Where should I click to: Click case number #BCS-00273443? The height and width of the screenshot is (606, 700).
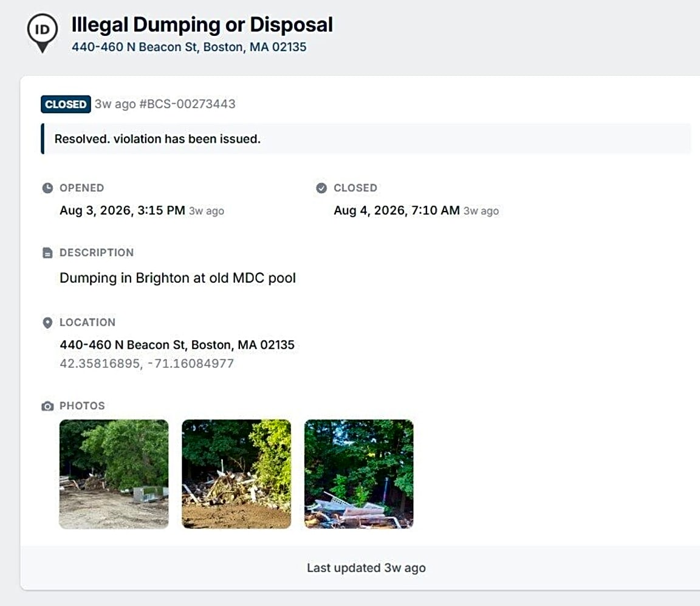[x=188, y=104]
